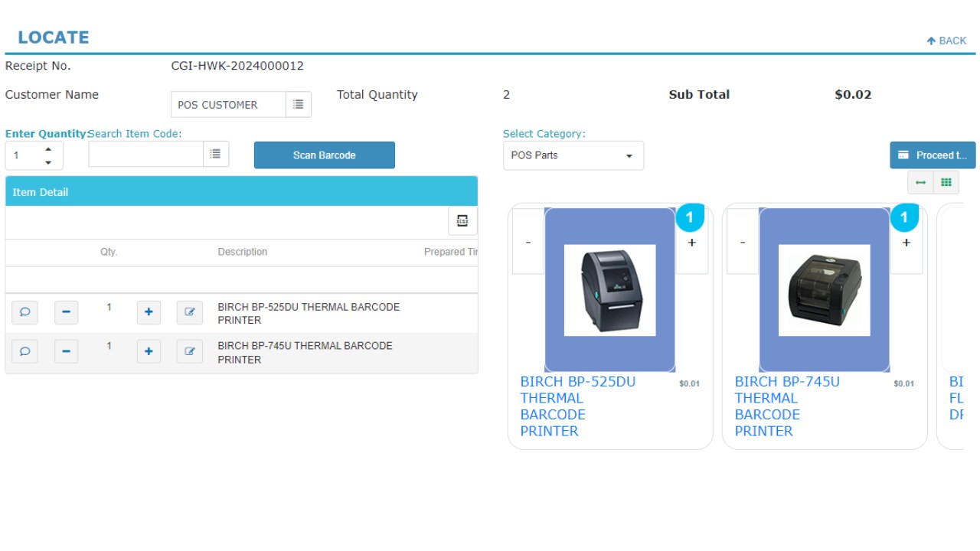Click the Total Quantity value 2
The width and height of the screenshot is (980, 551).
(x=506, y=95)
